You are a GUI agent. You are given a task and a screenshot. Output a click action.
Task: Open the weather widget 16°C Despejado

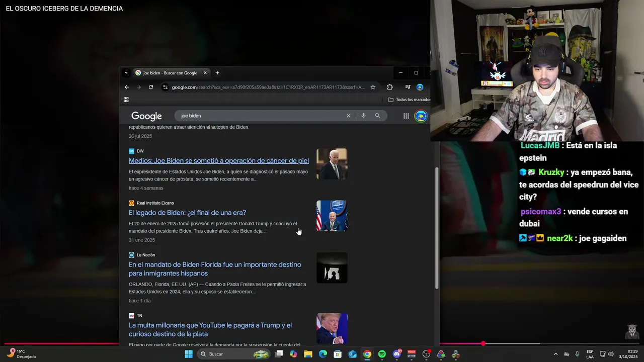(21, 354)
